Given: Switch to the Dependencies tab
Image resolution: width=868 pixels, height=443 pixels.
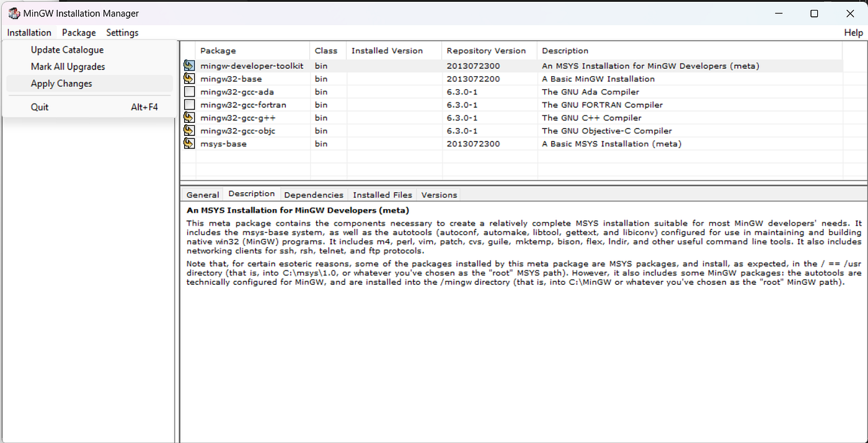Looking at the screenshot, I should [x=314, y=195].
